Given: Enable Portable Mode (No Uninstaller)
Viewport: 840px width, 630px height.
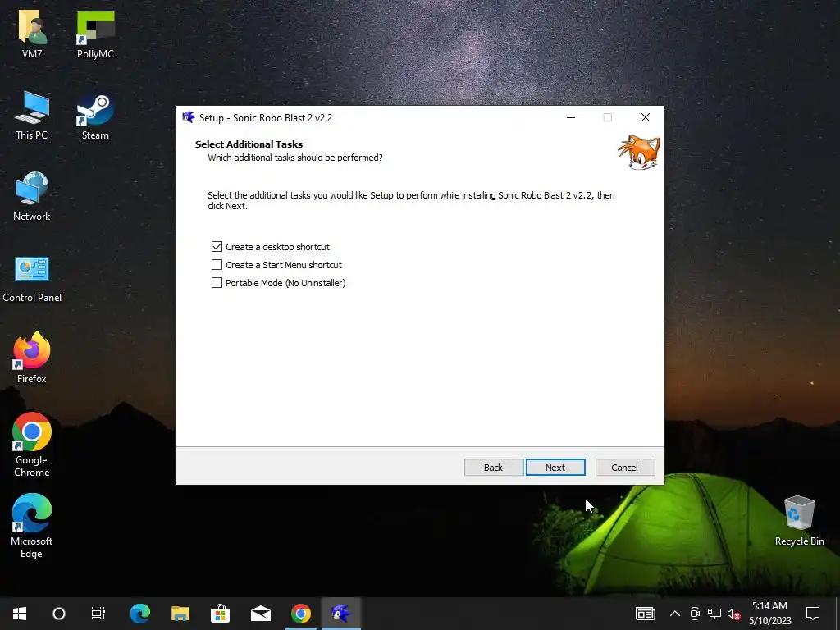Looking at the screenshot, I should tap(217, 283).
